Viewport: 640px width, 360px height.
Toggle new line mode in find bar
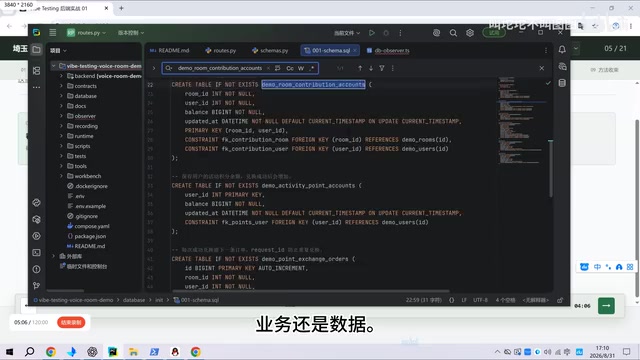278,68
